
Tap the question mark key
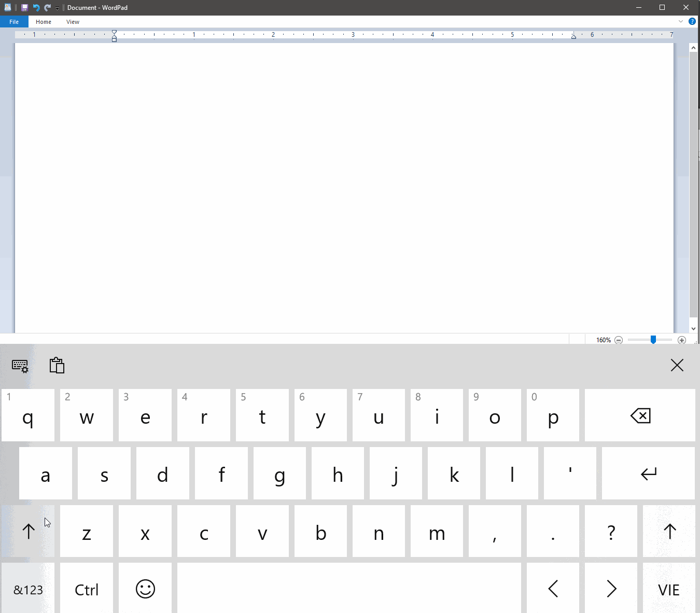(x=611, y=531)
